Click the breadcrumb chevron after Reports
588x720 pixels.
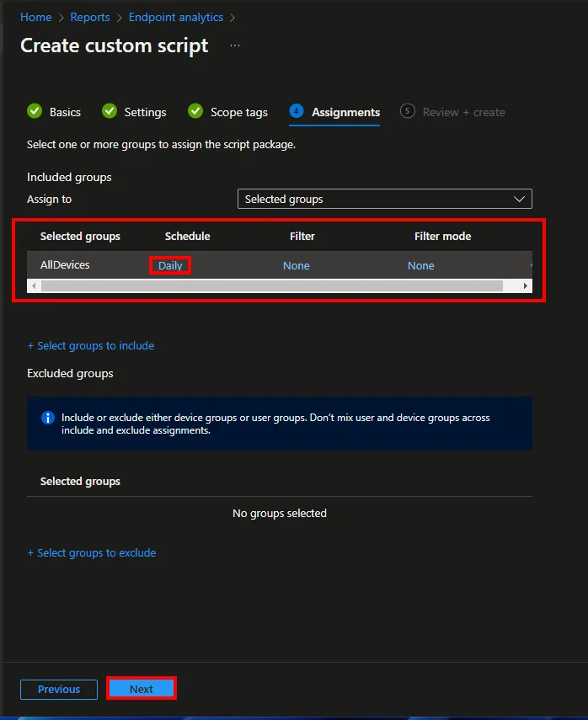click(x=120, y=18)
